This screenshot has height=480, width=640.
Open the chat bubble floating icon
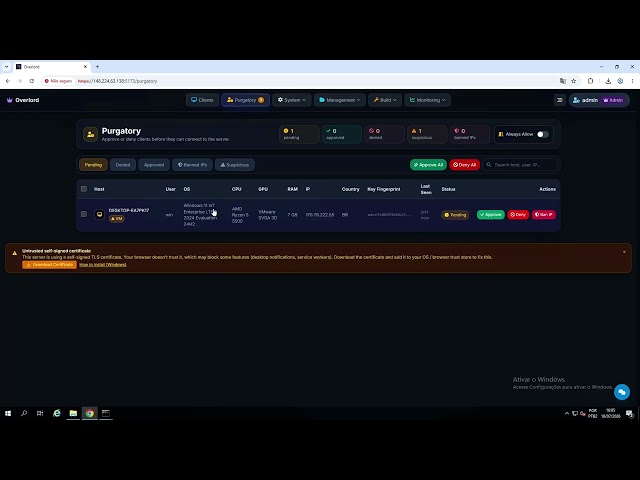(622, 392)
